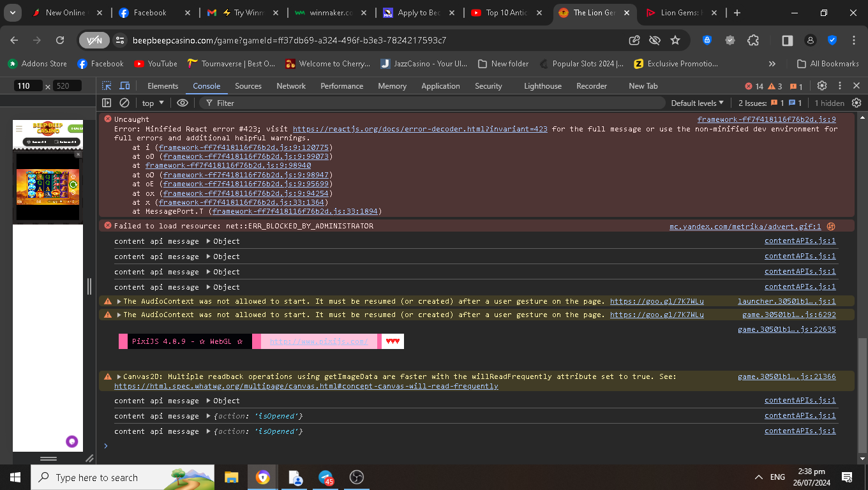Open the Memory tab

(392, 86)
